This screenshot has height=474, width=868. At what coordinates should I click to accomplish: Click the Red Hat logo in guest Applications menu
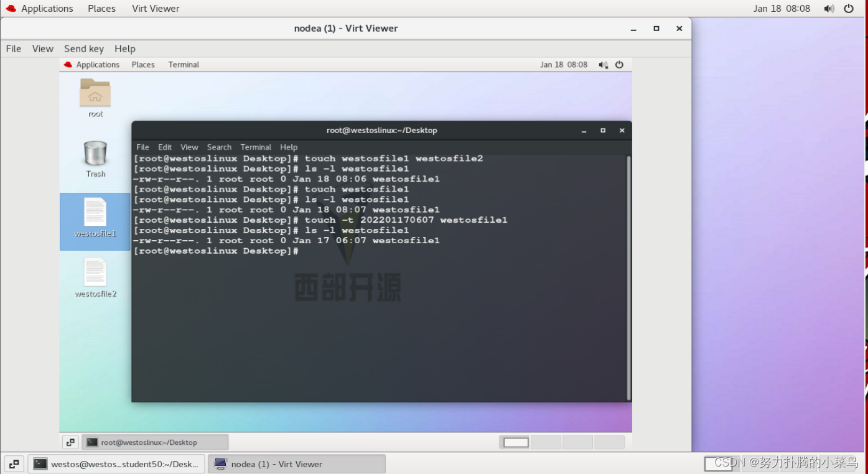click(x=68, y=65)
